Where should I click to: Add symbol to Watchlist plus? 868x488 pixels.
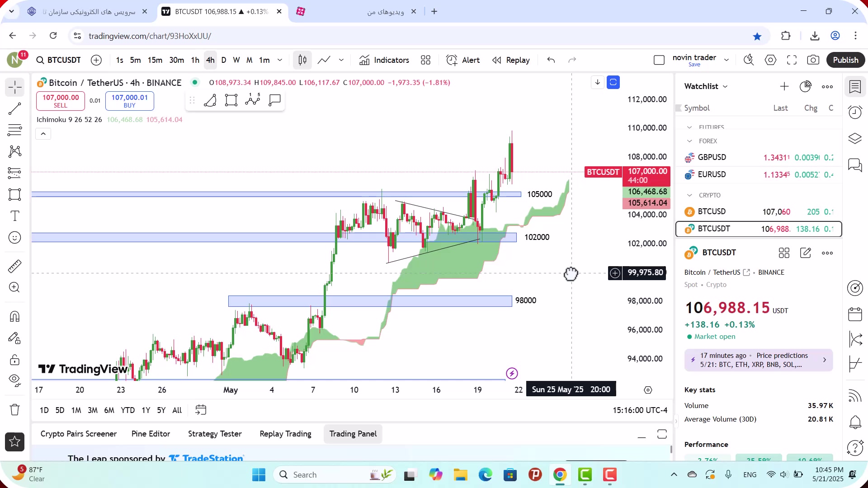pos(784,86)
